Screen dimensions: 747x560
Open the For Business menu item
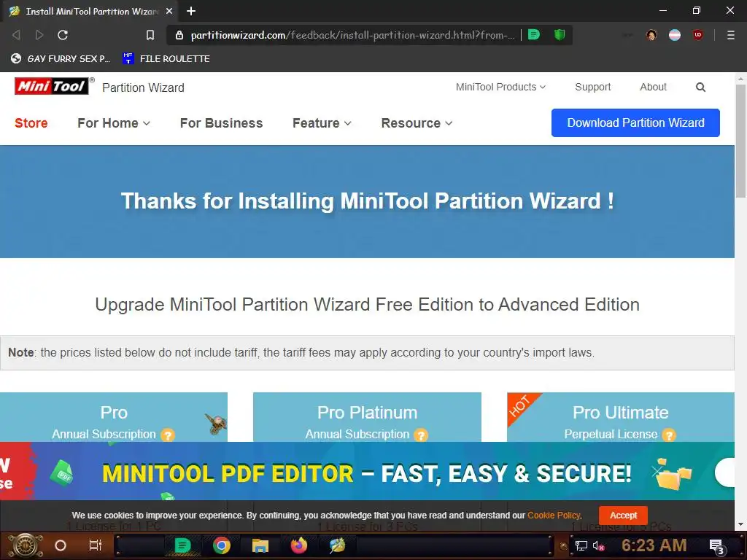(x=222, y=122)
